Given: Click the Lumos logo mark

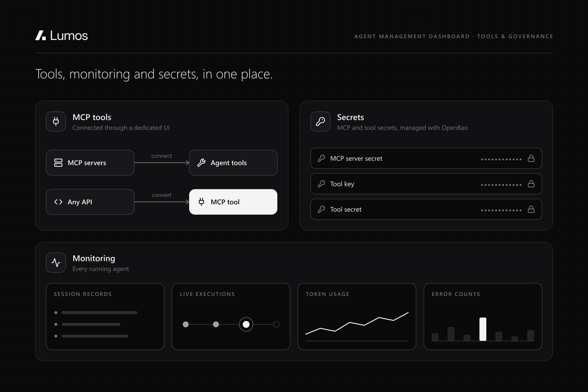Looking at the screenshot, I should pos(40,35).
